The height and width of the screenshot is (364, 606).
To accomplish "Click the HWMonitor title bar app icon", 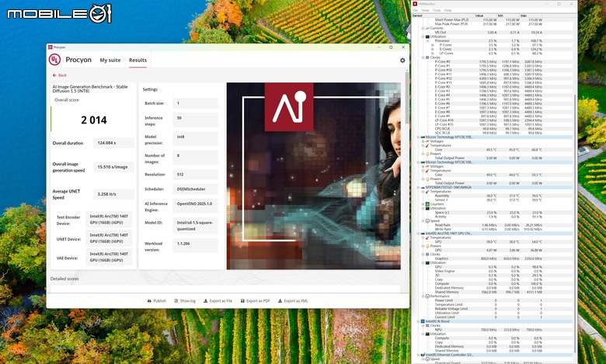I will coord(415,4).
